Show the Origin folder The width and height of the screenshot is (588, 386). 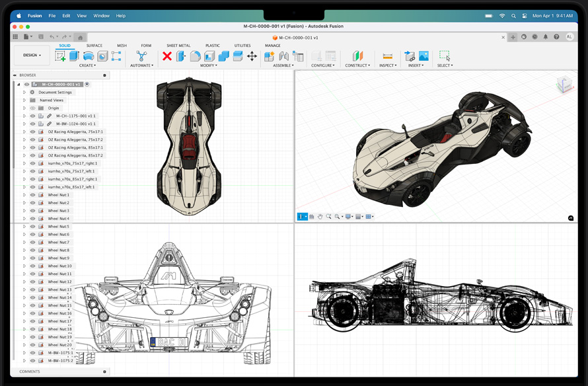(x=32, y=108)
